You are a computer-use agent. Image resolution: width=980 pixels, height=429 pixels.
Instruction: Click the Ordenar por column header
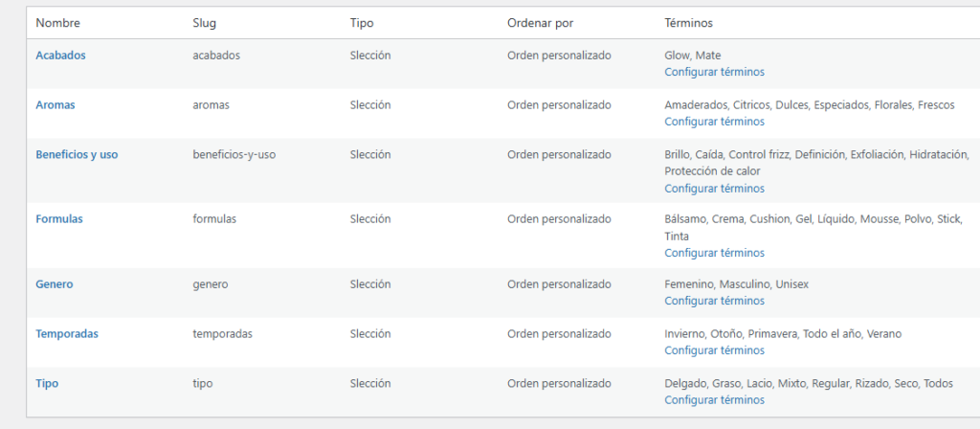540,22
